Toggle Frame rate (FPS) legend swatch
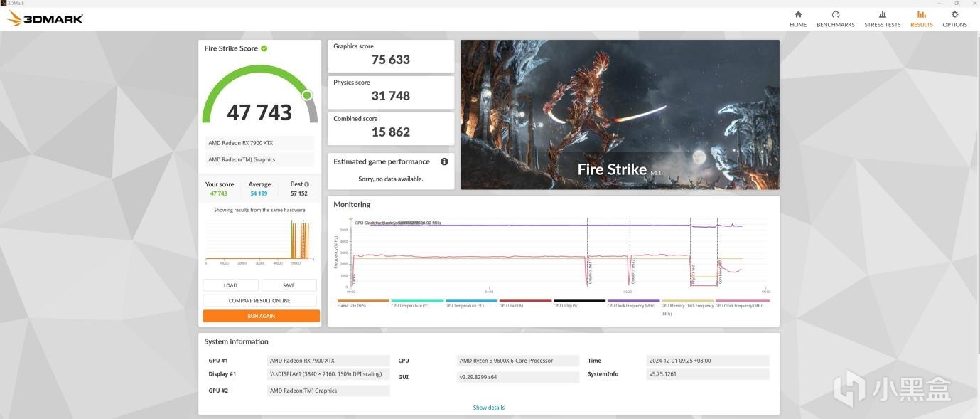Image resolution: width=980 pixels, height=419 pixels. pyautogui.click(x=363, y=301)
